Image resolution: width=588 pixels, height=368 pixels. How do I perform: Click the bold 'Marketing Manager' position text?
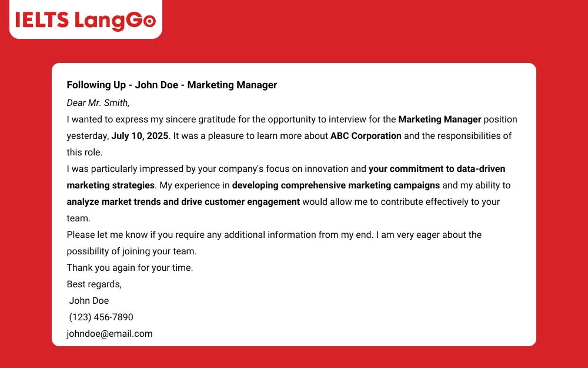pyautogui.click(x=439, y=120)
